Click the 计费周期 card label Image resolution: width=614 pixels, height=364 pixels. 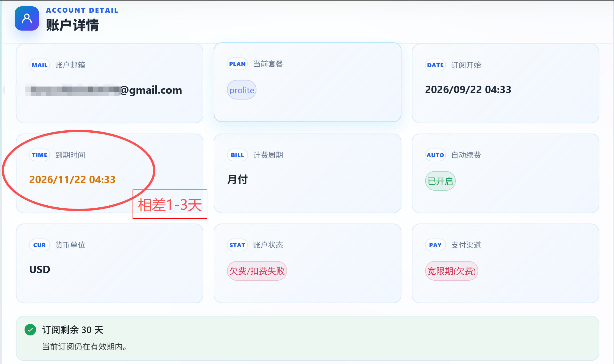pyautogui.click(x=268, y=155)
